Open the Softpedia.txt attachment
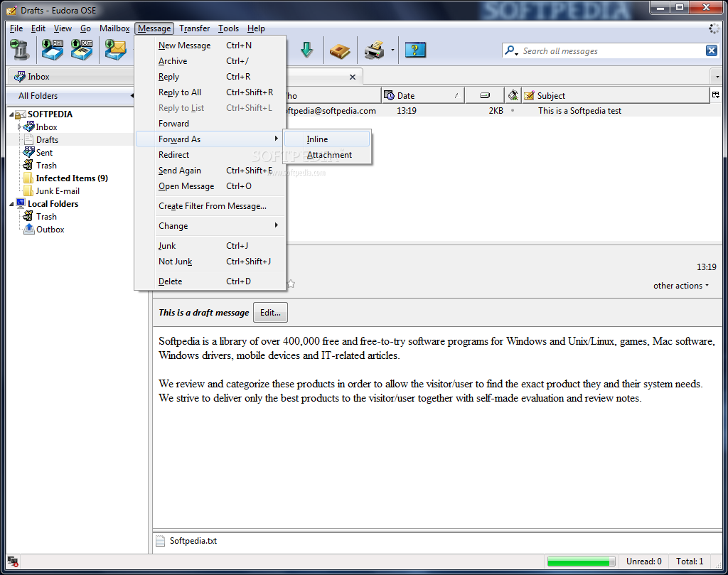The height and width of the screenshot is (575, 728). pos(193,541)
